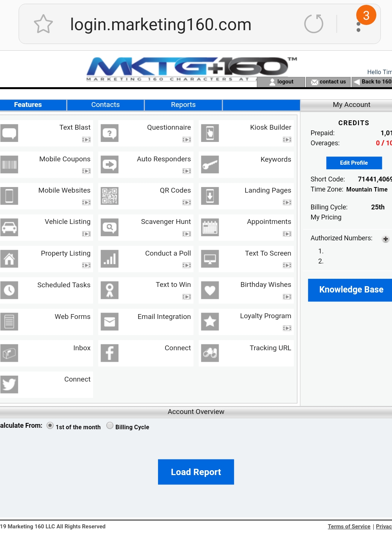Open the Inbox feature link
Viewport: 392px width, 547px height.
pos(82,348)
